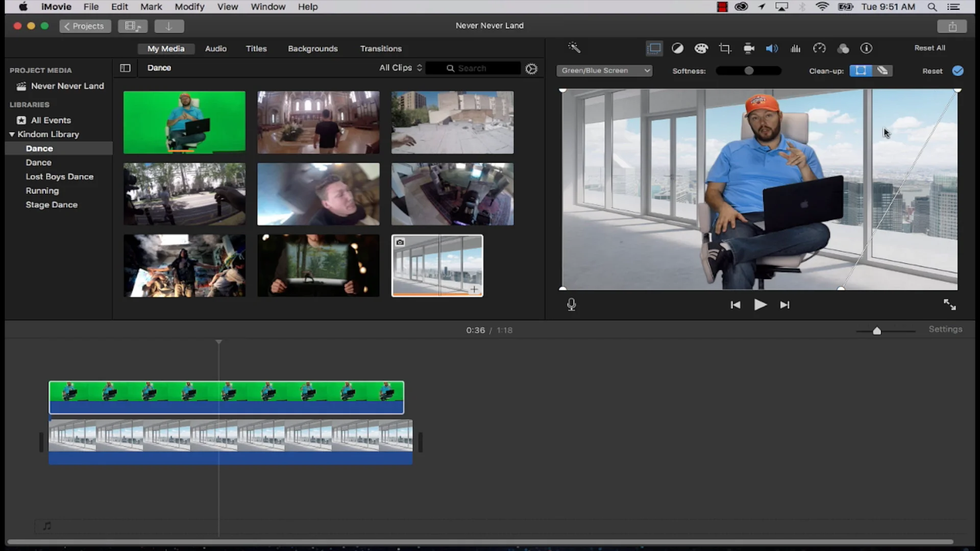Select the green screen clip thumbnail

point(184,122)
